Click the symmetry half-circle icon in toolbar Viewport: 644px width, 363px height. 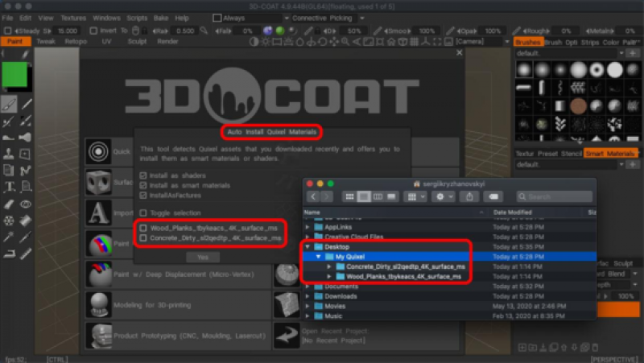click(254, 42)
